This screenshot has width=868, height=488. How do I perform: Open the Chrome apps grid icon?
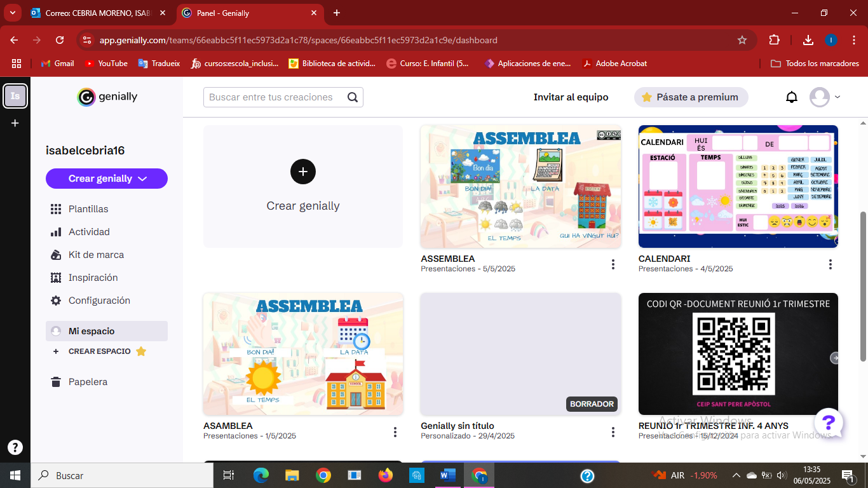point(17,64)
